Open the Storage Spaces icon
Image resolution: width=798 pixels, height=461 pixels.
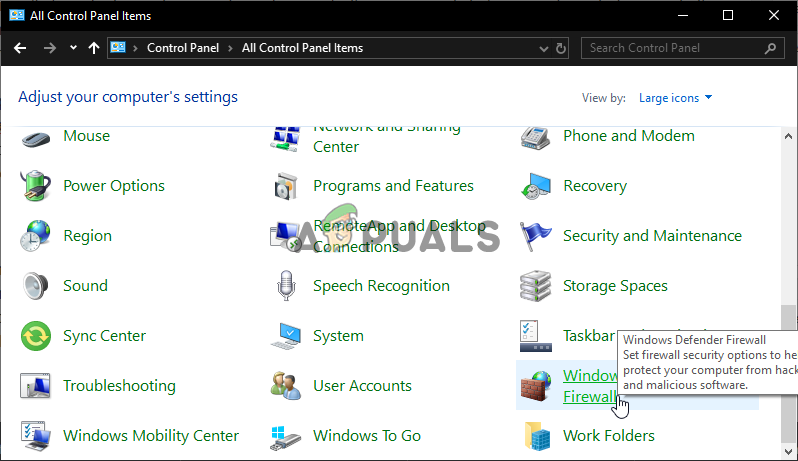point(535,286)
